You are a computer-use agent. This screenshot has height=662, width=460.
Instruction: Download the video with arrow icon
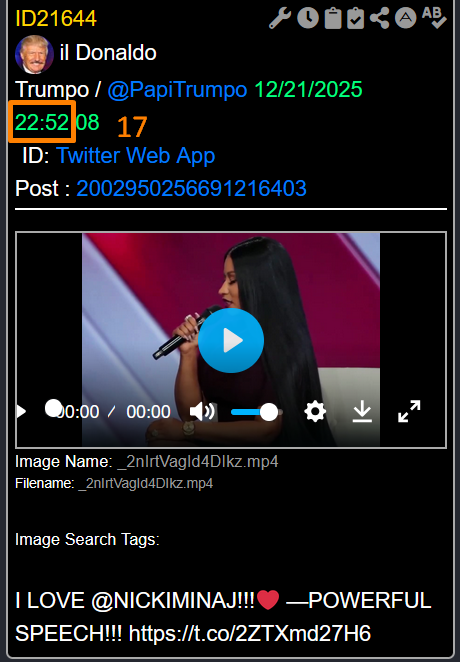click(362, 411)
